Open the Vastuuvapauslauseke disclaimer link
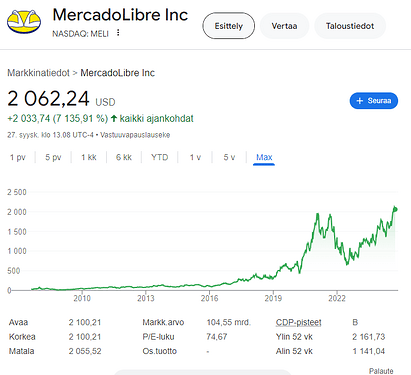The height and width of the screenshot is (375, 411). pyautogui.click(x=135, y=135)
